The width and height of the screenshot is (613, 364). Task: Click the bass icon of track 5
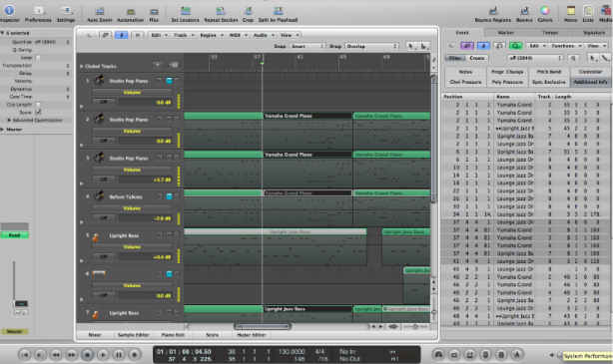pos(96,236)
